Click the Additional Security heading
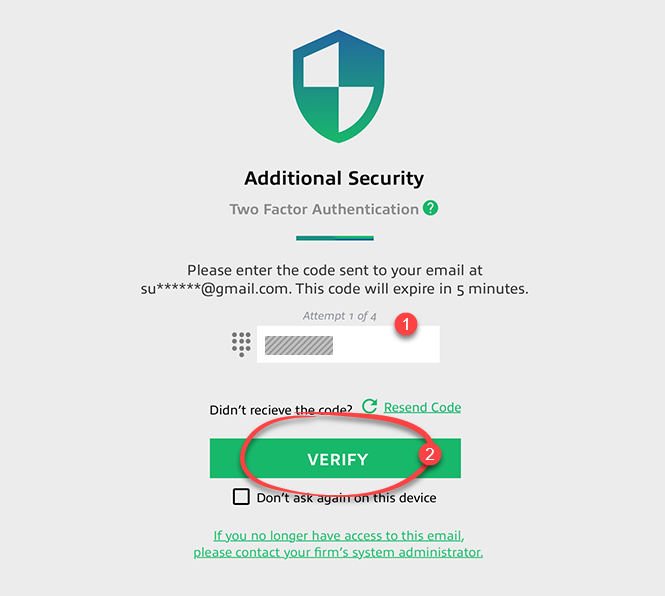Image resolution: width=665 pixels, height=596 pixels. point(334,179)
